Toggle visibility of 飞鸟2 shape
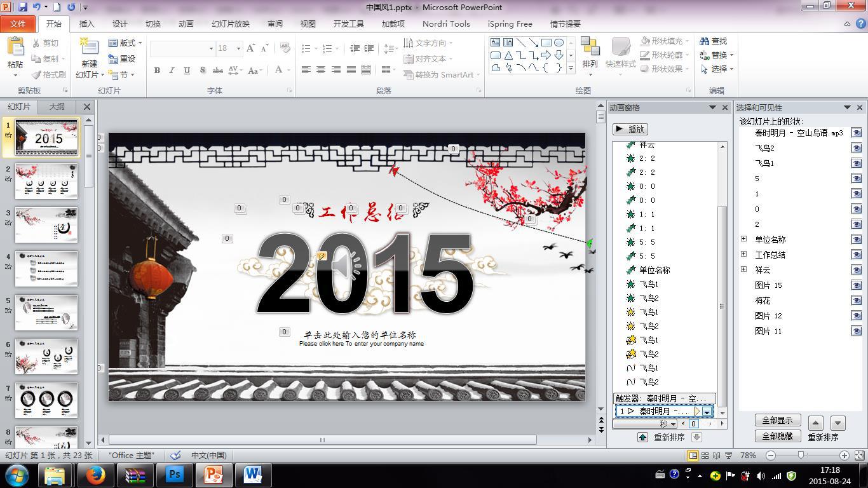Viewport: 868px width, 488px height. pos(856,148)
